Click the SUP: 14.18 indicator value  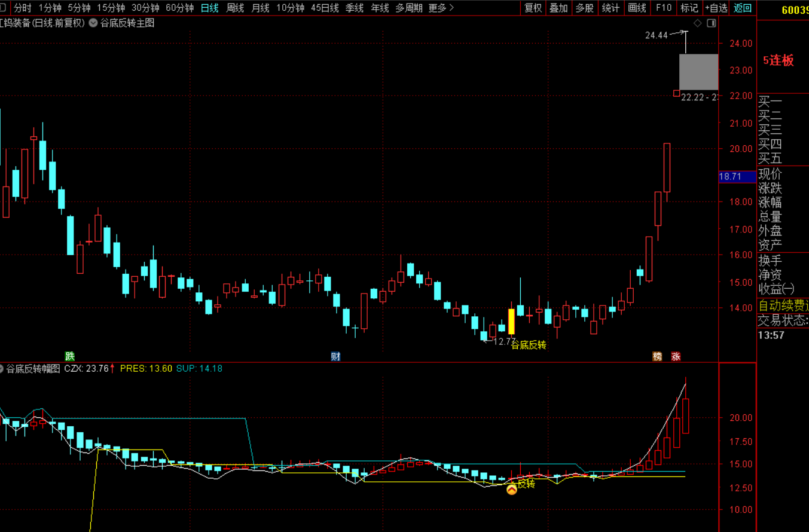[x=199, y=369]
